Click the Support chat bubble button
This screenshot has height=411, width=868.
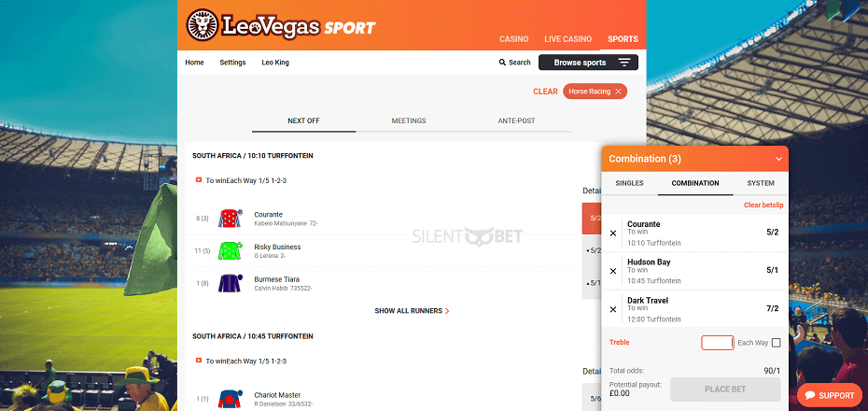(x=829, y=395)
